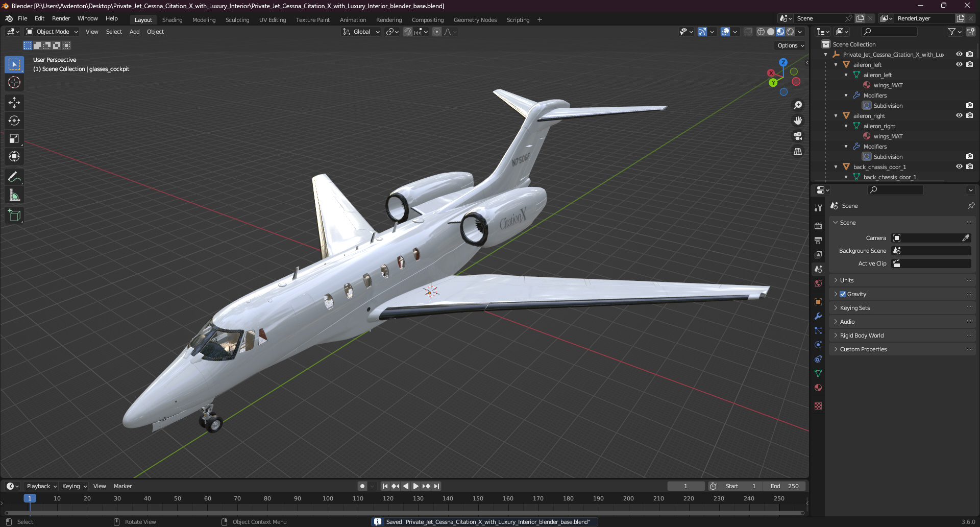Open the viewport Options dropdown
Image resolution: width=980 pixels, height=527 pixels.
[791, 45]
